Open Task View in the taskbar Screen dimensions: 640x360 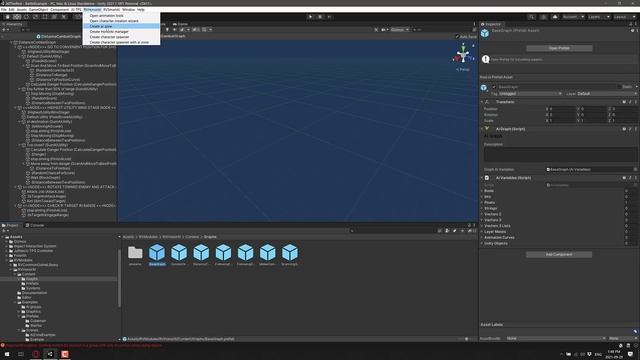coord(21,354)
